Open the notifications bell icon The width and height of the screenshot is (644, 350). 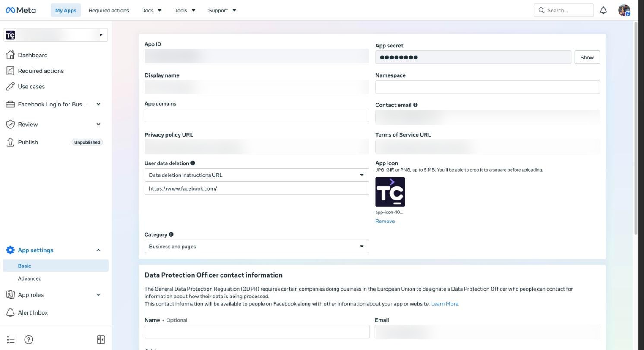coord(603,10)
